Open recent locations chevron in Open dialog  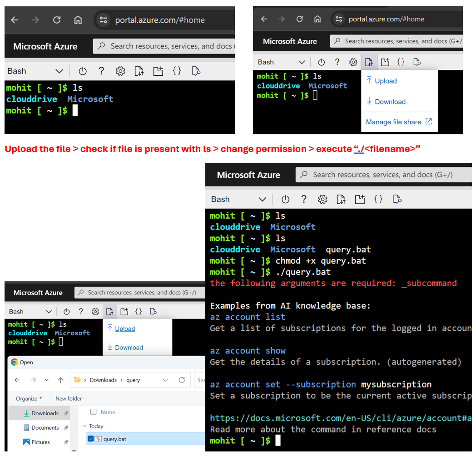coord(46,380)
